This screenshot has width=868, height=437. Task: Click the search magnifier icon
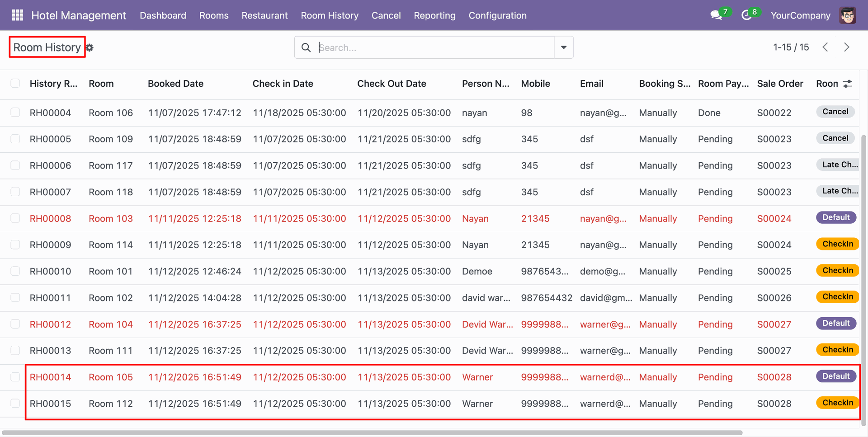306,47
